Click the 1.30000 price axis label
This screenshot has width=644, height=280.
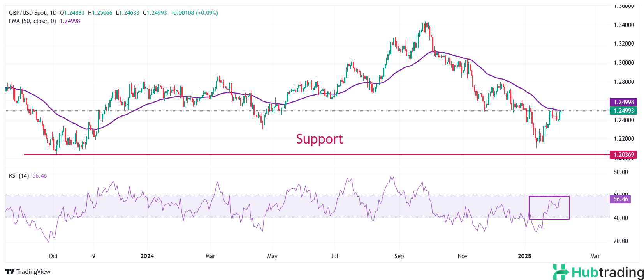[624, 63]
